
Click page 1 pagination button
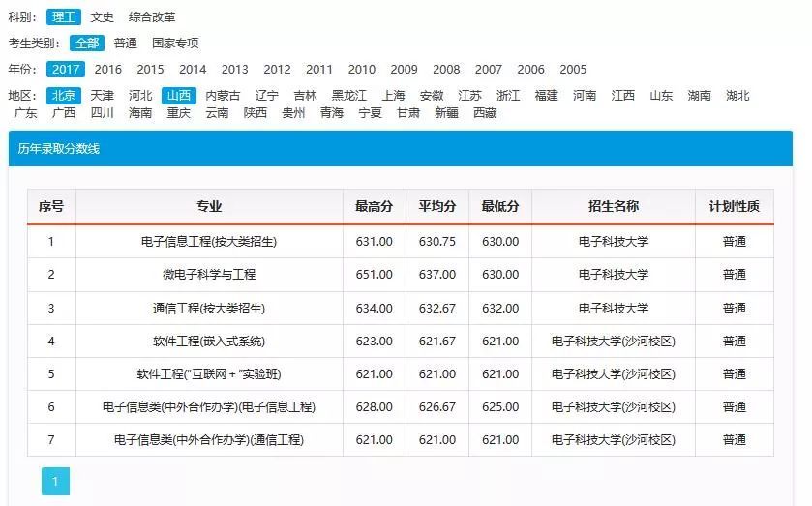point(55,481)
